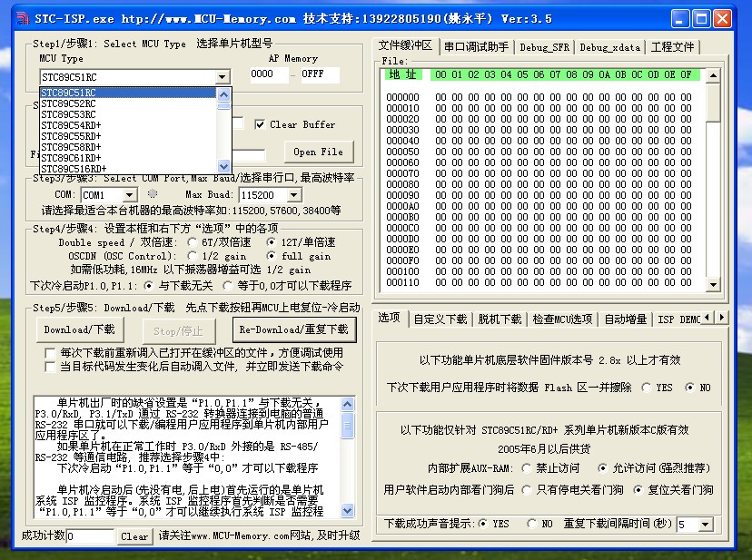Pick STC89C58RD+ in the MCU list
752x560 pixels.
(x=127, y=147)
